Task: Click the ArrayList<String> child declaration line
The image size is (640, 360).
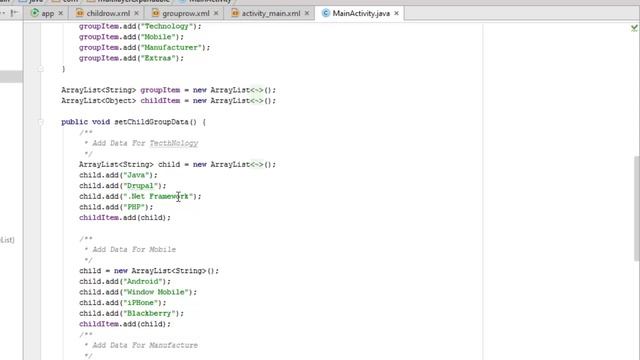Action: [178, 164]
